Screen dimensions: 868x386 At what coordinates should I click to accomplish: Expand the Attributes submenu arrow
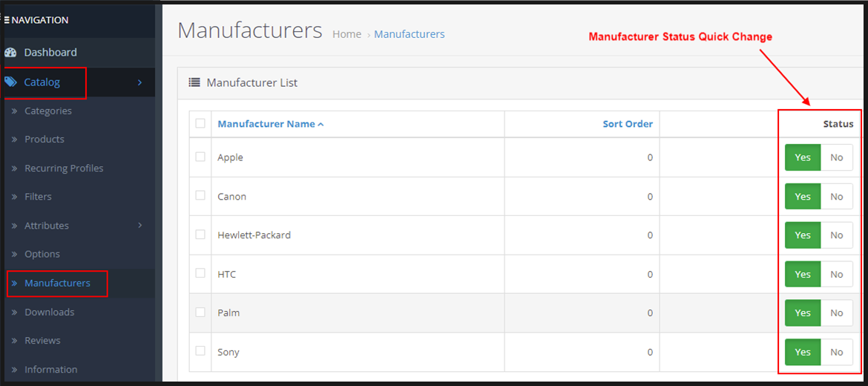[140, 225]
